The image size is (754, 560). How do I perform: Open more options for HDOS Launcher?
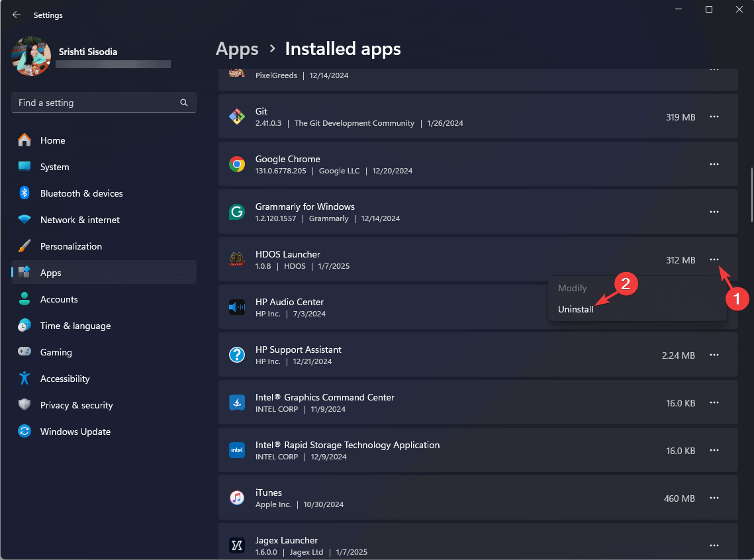click(714, 259)
